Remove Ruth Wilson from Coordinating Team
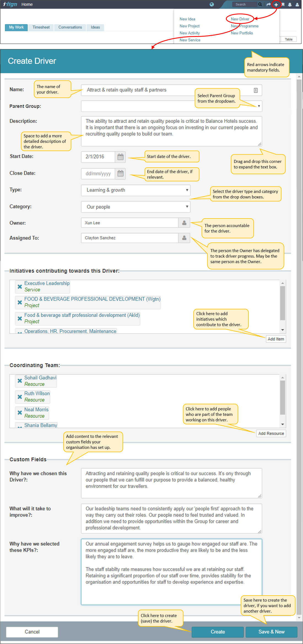 tap(20, 397)
